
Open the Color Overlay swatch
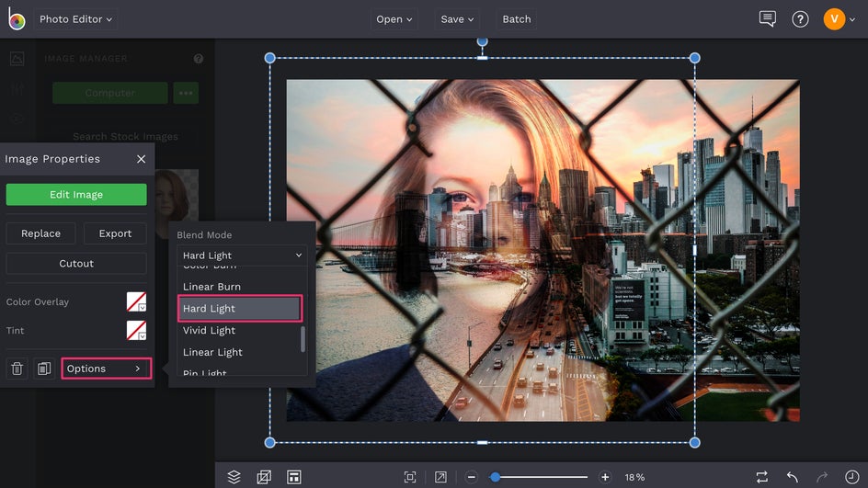click(136, 302)
